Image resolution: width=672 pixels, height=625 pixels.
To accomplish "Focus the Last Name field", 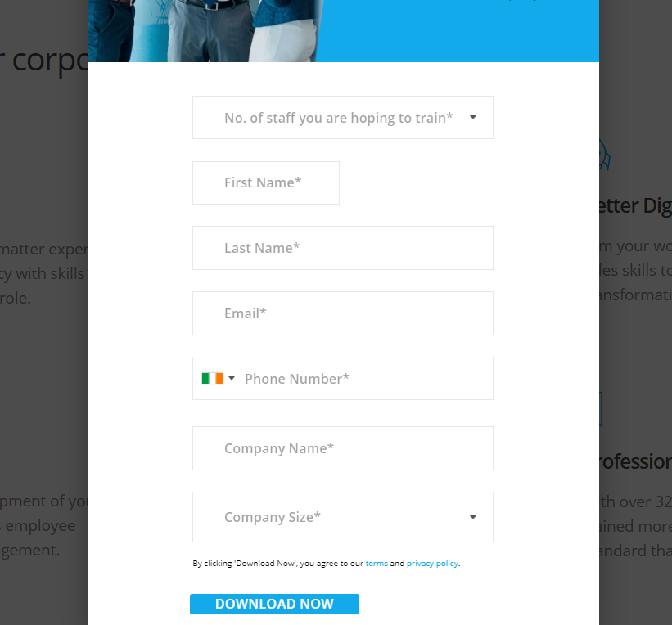I will [x=343, y=248].
